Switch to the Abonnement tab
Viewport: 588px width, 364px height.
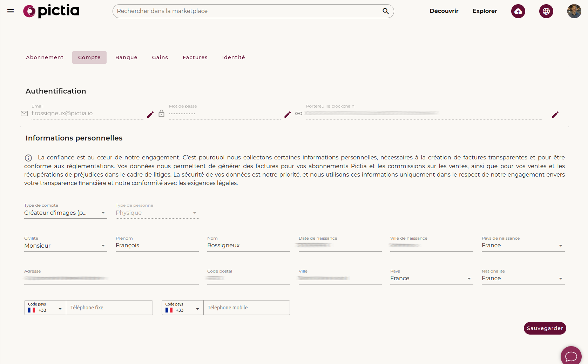(45, 57)
